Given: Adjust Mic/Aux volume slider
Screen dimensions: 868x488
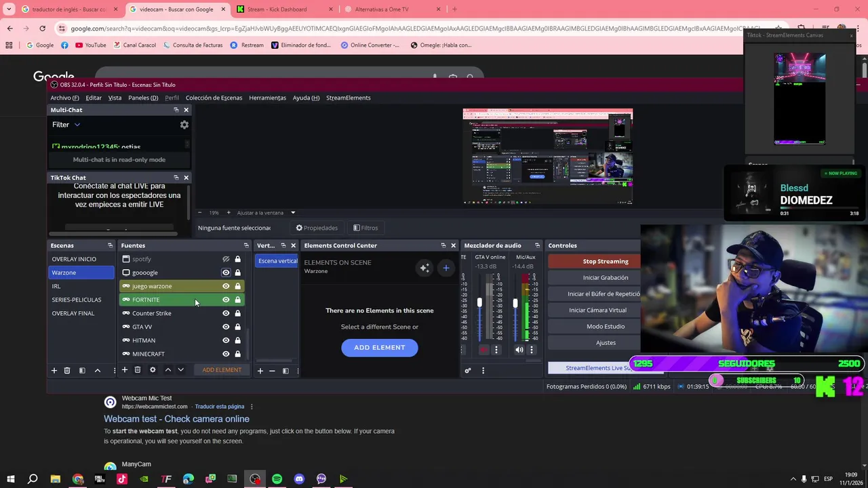Looking at the screenshot, I should [x=515, y=303].
